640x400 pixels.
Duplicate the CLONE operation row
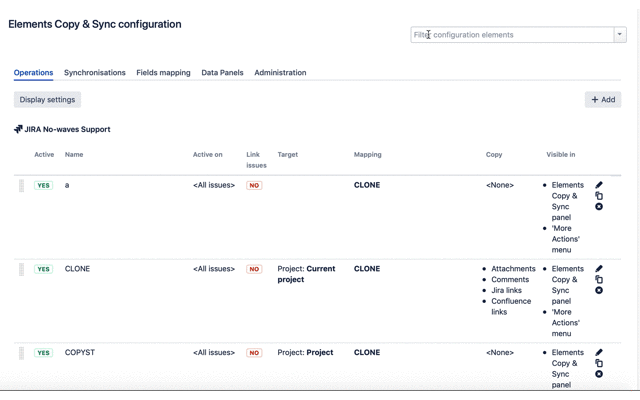(599, 280)
